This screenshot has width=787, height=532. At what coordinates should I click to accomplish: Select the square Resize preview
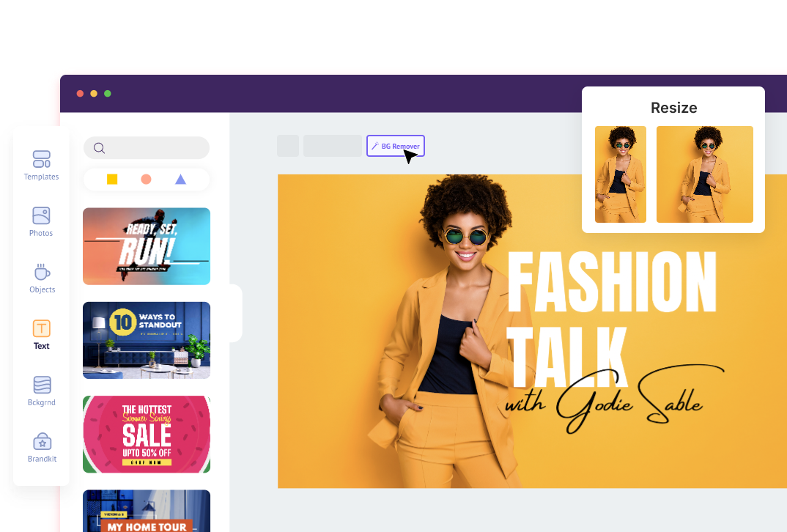click(705, 174)
